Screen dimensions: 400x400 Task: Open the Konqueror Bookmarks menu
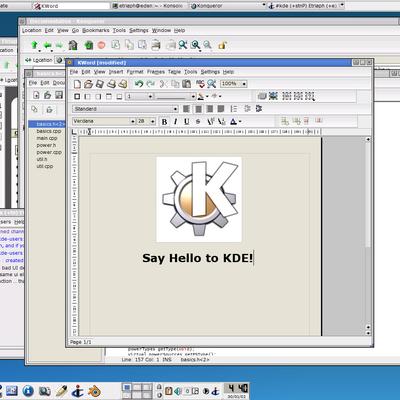pyautogui.click(x=96, y=30)
